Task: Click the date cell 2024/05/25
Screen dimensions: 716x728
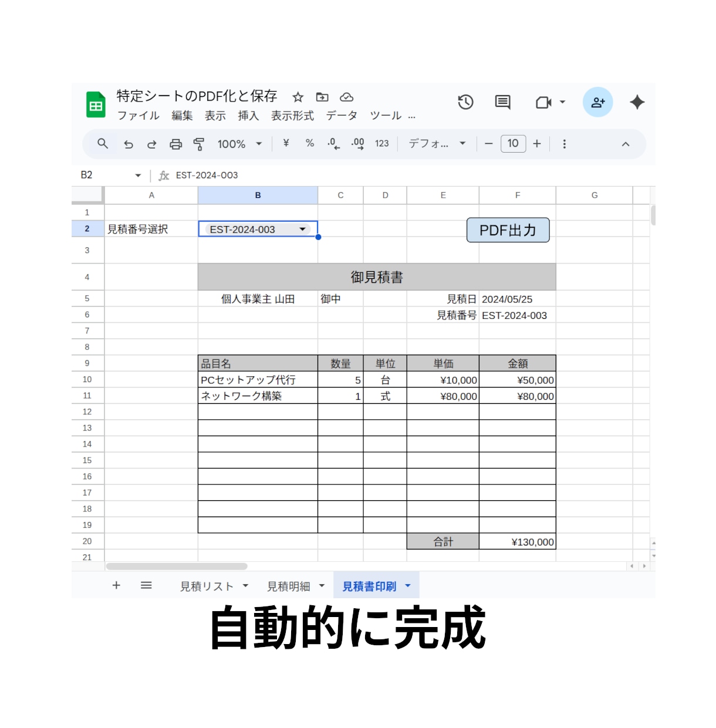Action: pyautogui.click(x=518, y=299)
